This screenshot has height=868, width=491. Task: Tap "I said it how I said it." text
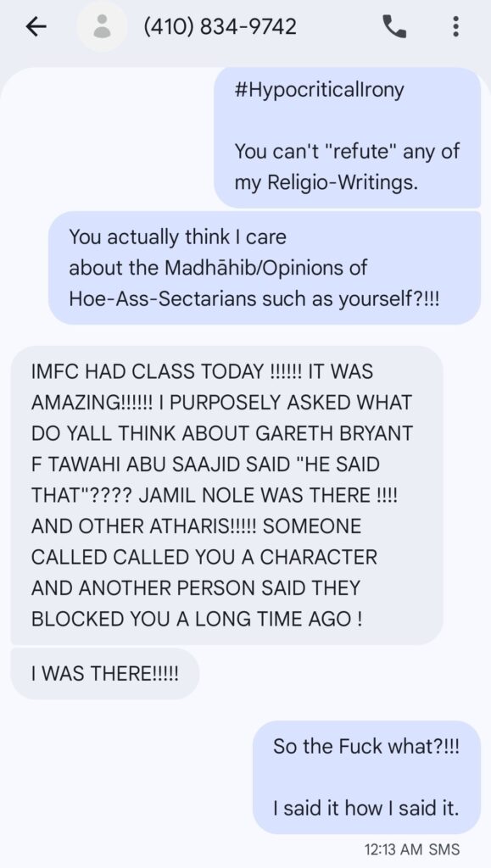pyautogui.click(x=365, y=808)
